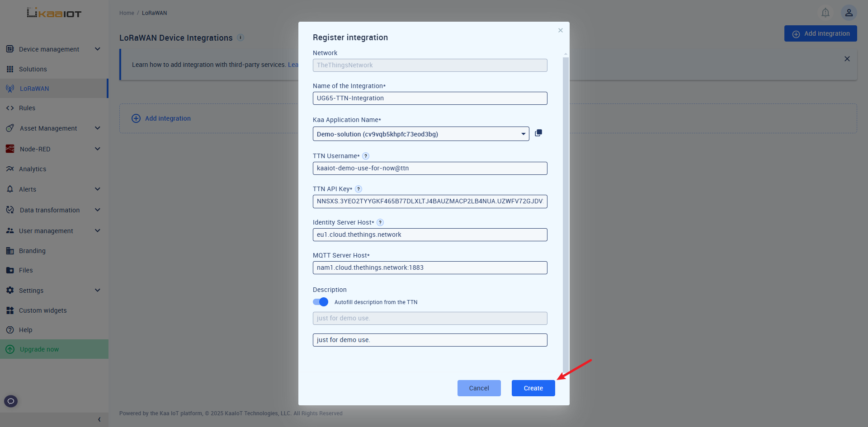Collapse the sidebar with bottom arrow
The width and height of the screenshot is (868, 427).
[x=99, y=420]
